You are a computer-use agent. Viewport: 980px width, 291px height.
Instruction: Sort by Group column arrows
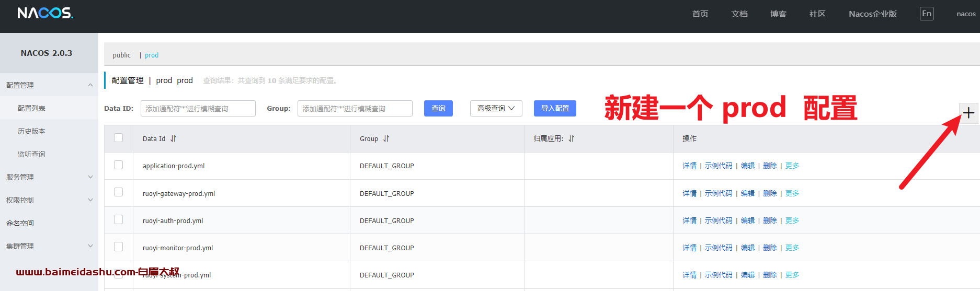pyautogui.click(x=386, y=138)
